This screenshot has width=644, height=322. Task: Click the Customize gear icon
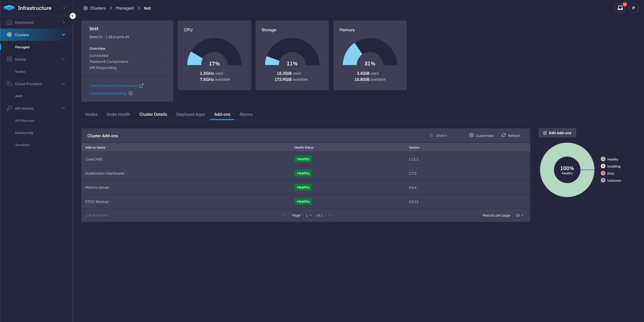tap(471, 135)
